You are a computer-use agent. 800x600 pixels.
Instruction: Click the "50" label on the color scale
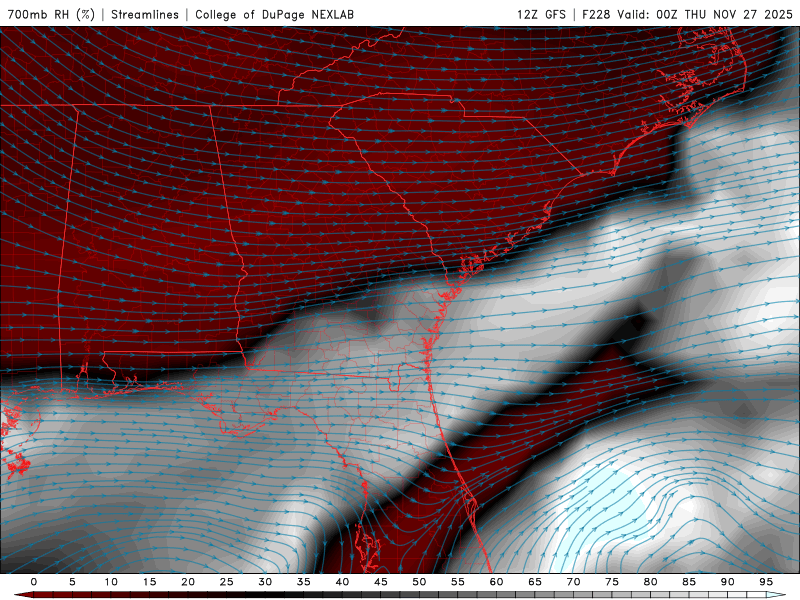pyautogui.click(x=419, y=582)
